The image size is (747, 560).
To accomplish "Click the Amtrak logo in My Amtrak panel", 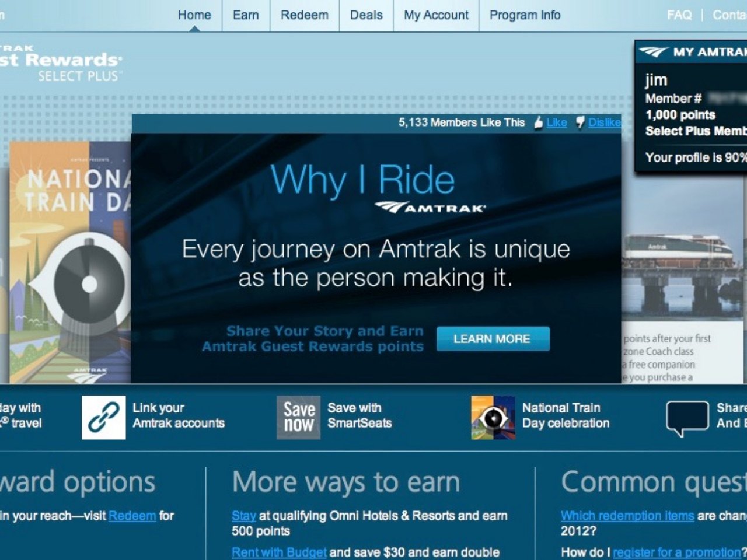I will point(653,52).
